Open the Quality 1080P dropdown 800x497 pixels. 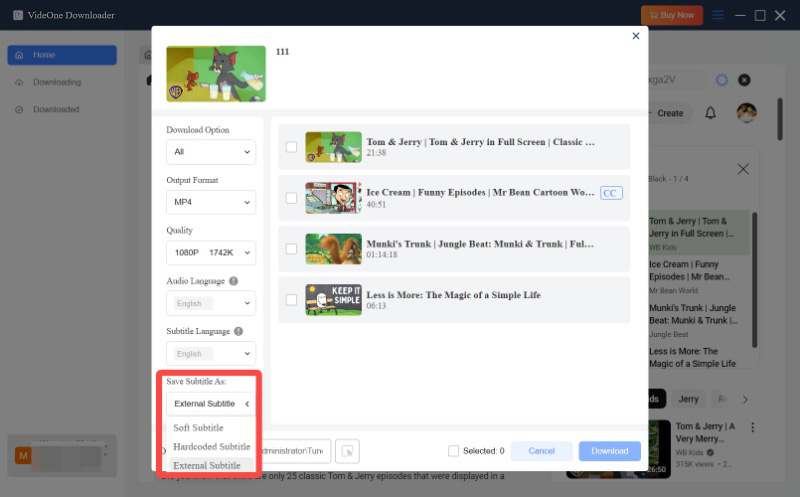tap(211, 253)
